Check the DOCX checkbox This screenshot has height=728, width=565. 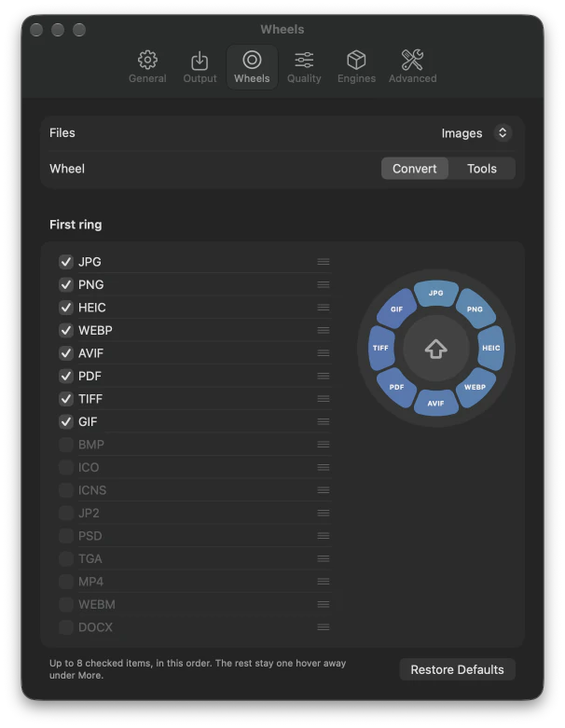pos(66,626)
